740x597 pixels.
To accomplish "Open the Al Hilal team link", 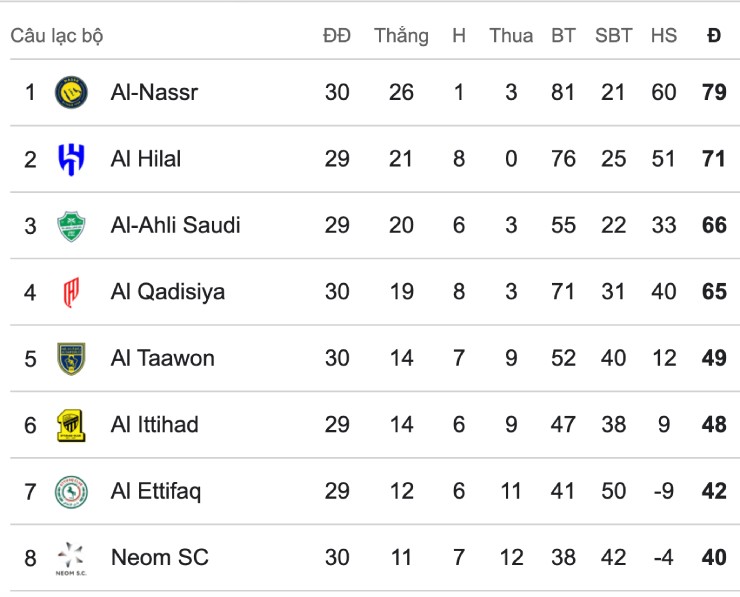I will tap(146, 158).
